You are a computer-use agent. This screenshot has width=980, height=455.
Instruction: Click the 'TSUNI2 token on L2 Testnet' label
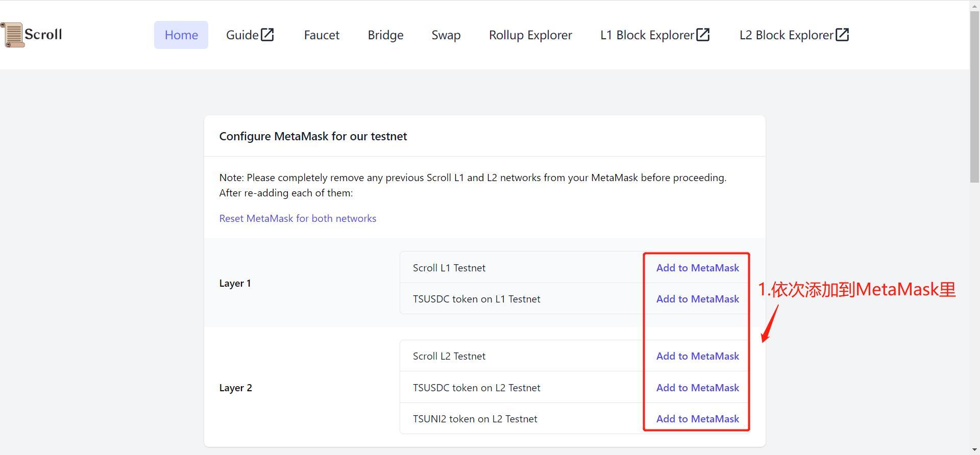(x=475, y=419)
